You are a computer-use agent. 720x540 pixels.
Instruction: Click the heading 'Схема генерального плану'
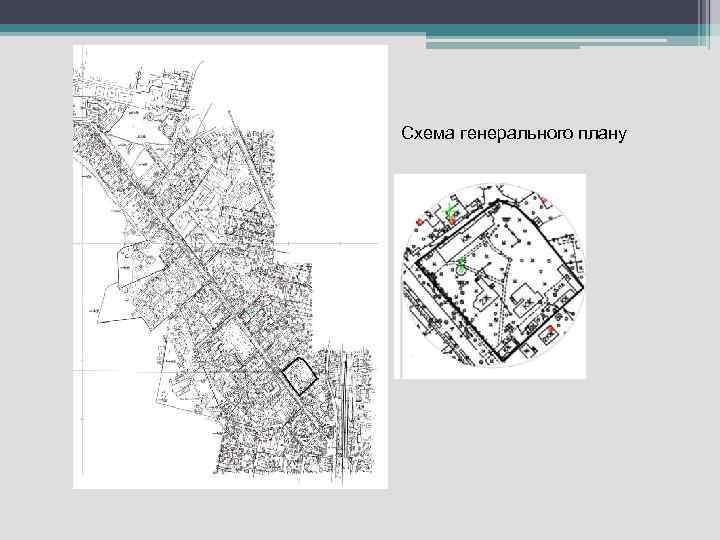513,134
